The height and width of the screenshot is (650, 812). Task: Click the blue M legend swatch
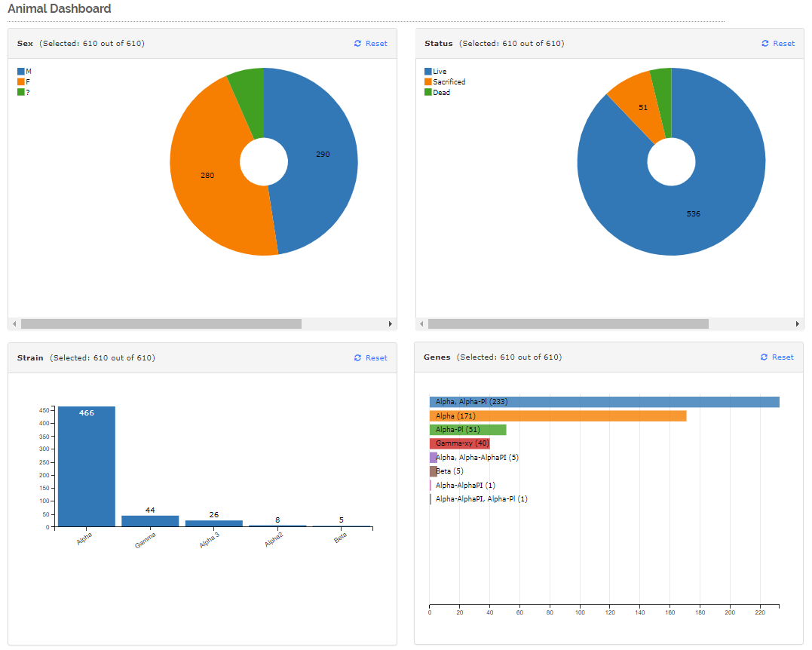[21, 72]
